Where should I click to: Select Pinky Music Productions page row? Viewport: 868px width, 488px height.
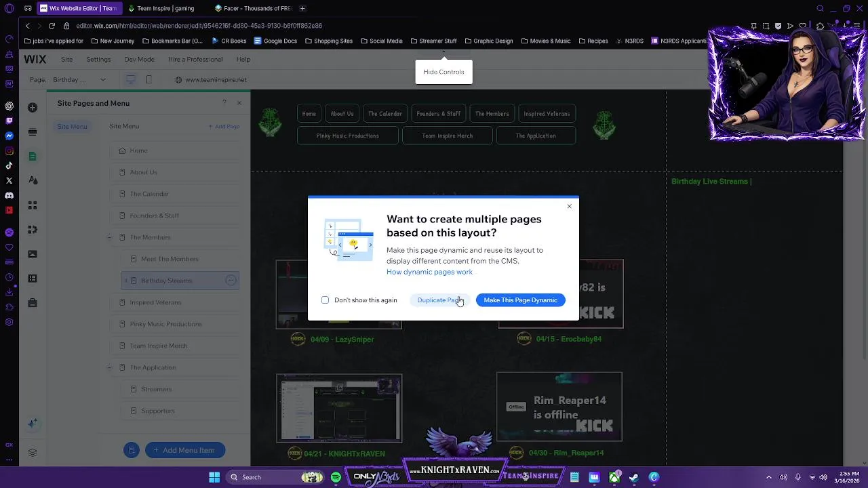(x=175, y=324)
